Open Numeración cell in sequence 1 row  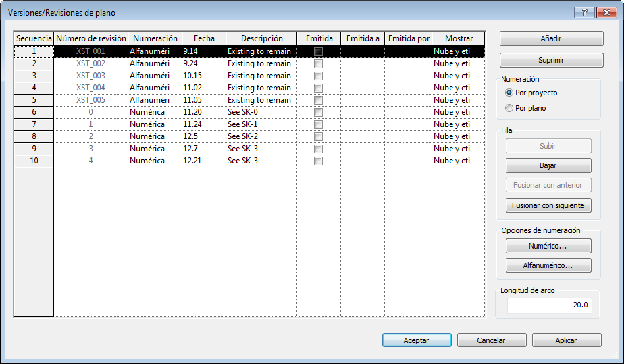(x=155, y=51)
